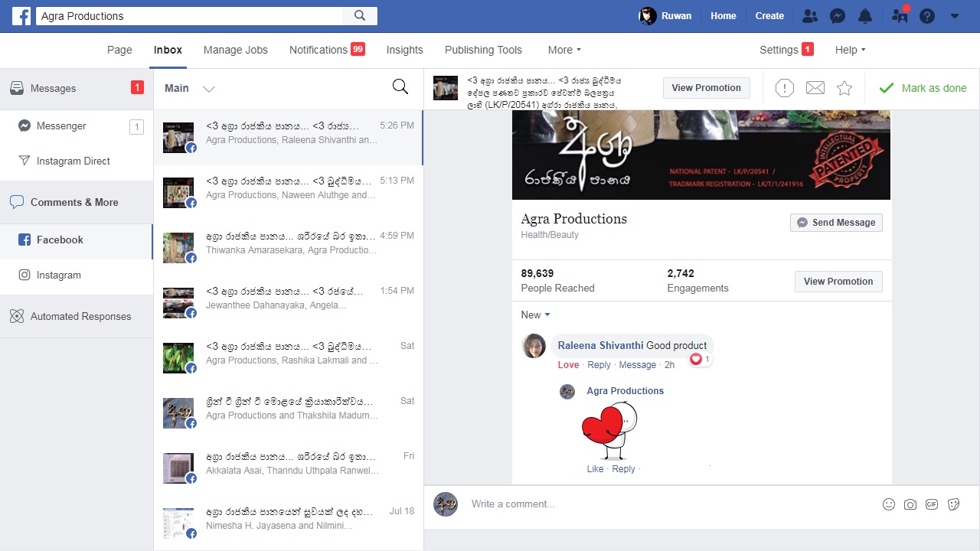The image size is (980, 551).
Task: Click Create in the top bar
Action: pyautogui.click(x=769, y=16)
